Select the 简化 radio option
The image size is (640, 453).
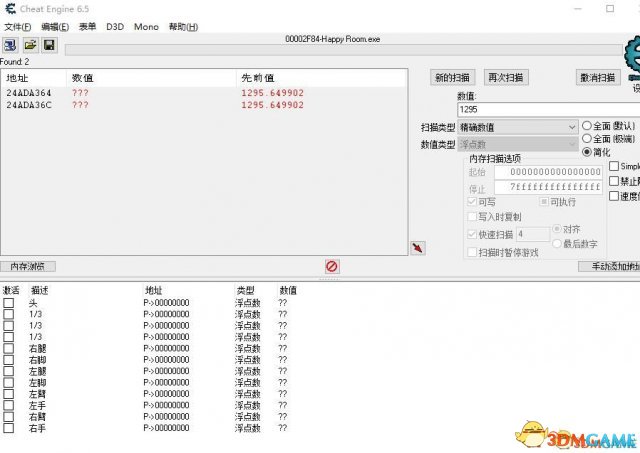(587, 152)
